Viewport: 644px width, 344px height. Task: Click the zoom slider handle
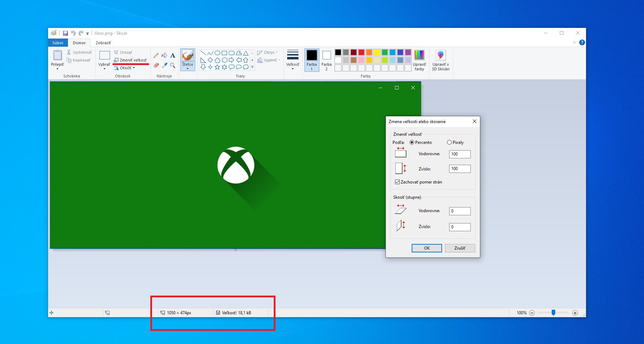click(x=553, y=313)
